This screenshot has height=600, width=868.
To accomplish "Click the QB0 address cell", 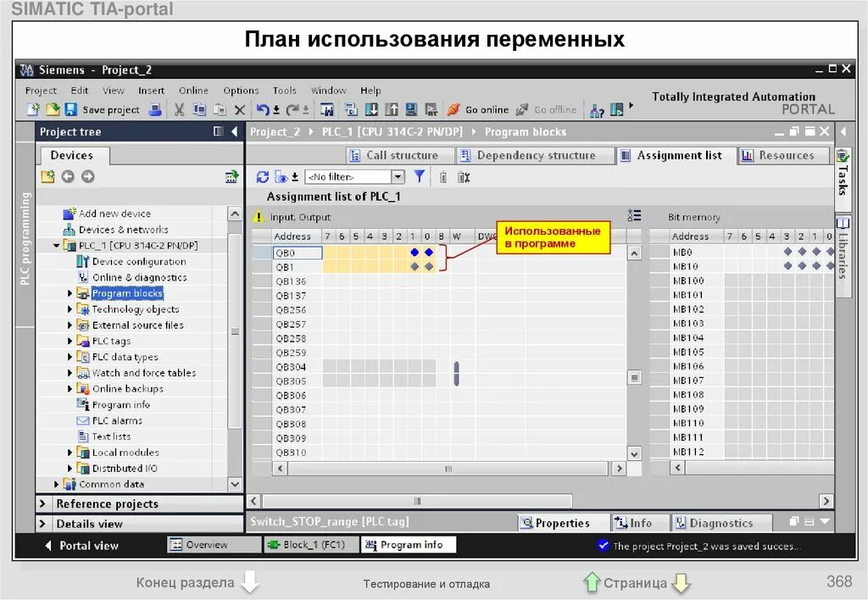I will coord(298,253).
